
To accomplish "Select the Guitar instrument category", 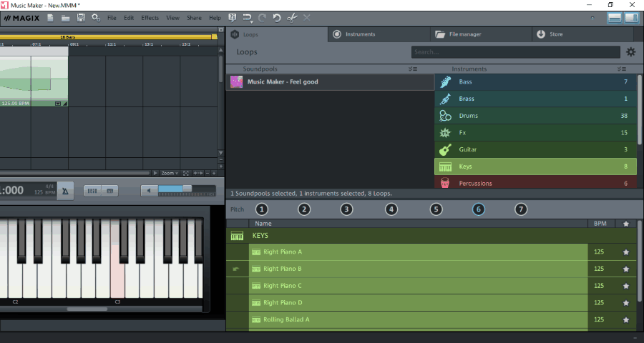I will click(x=535, y=149).
